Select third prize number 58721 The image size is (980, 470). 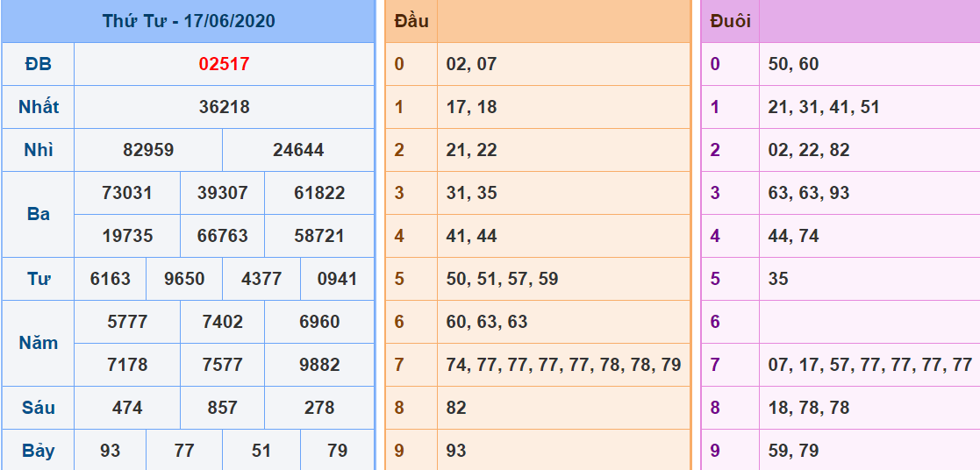(x=319, y=236)
